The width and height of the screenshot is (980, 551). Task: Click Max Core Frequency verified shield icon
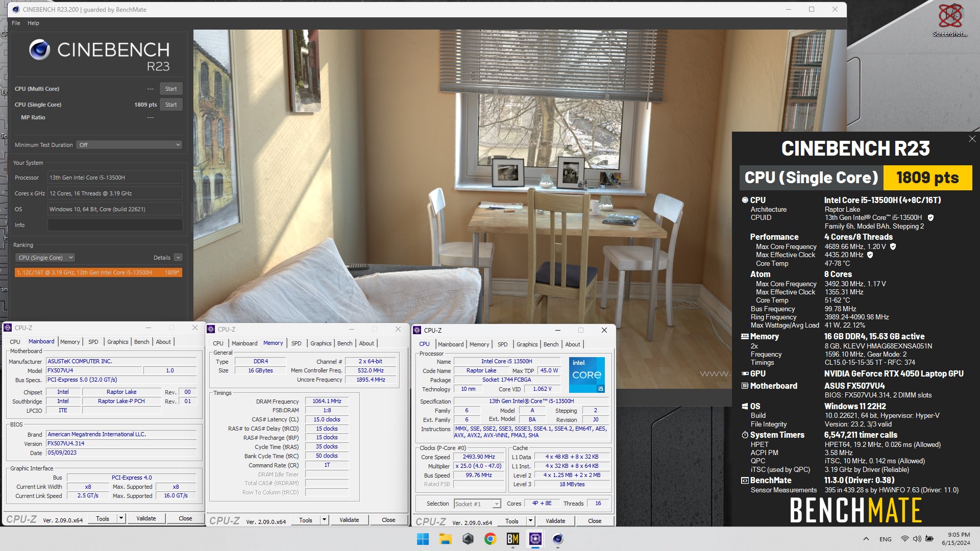point(893,246)
